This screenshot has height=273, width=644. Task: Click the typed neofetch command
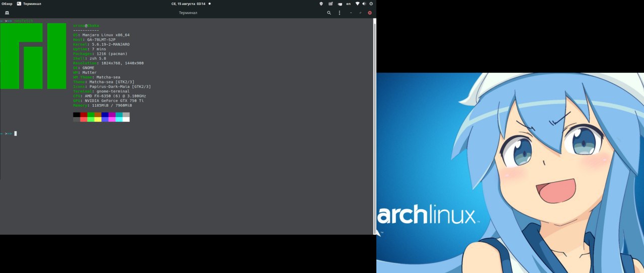(x=24, y=21)
